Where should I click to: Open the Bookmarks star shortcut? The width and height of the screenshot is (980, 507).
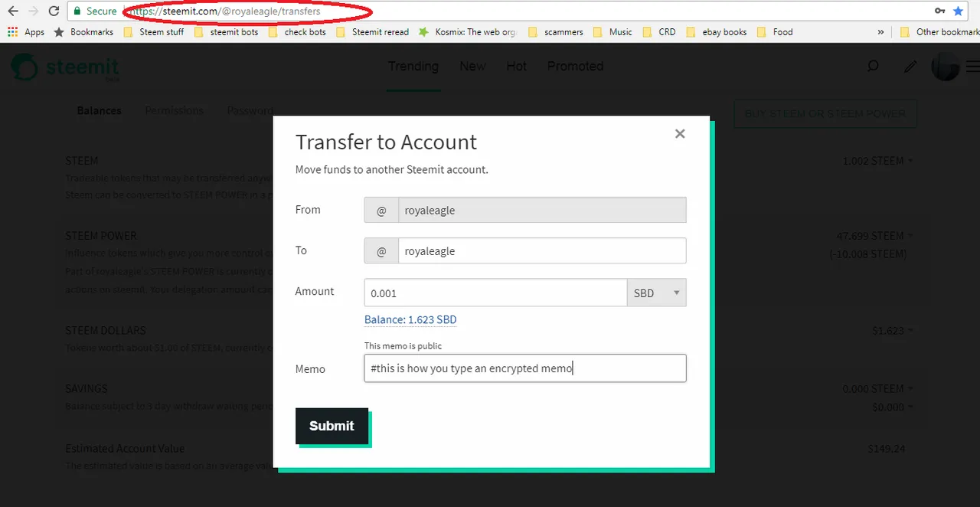pos(83,32)
